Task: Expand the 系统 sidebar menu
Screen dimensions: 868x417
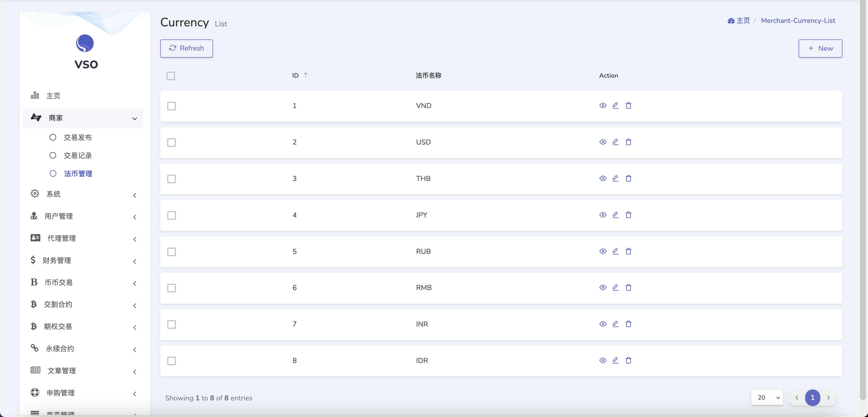Action: pyautogui.click(x=83, y=194)
